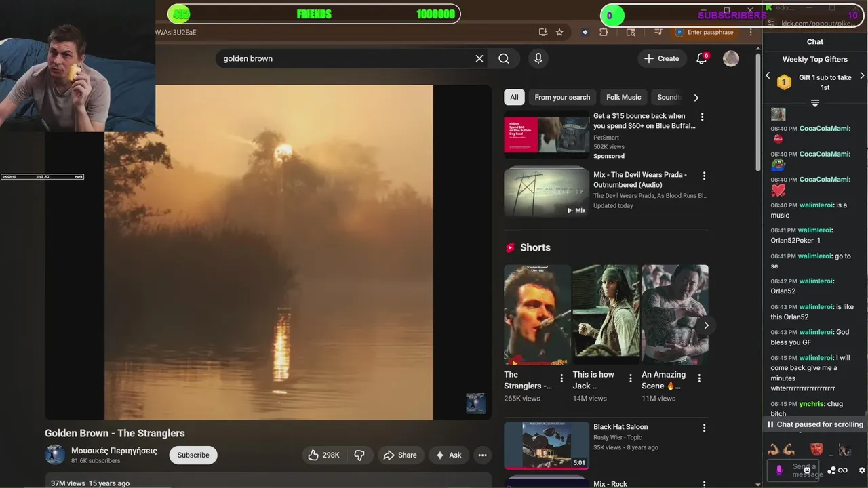This screenshot has width=868, height=488.
Task: Open An Amazing Scene short thumbnail
Action: click(675, 314)
